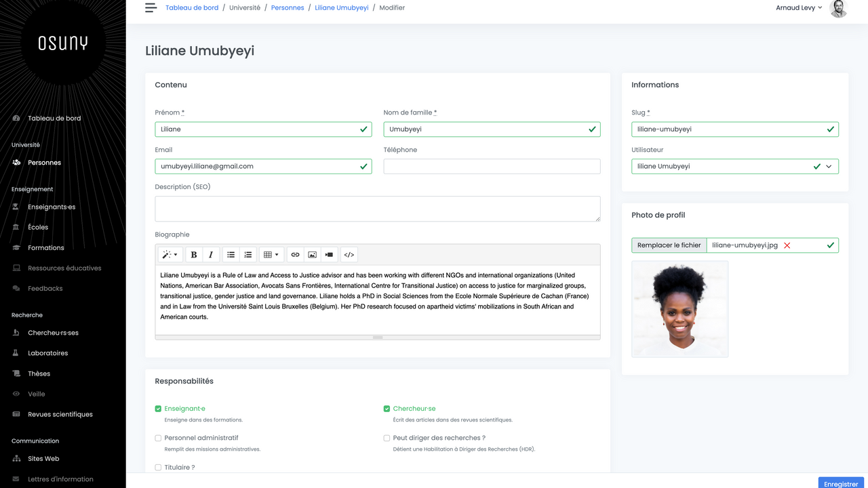Check the Personnel administratif checkbox
Image resolution: width=868 pixels, height=488 pixels.
(158, 438)
